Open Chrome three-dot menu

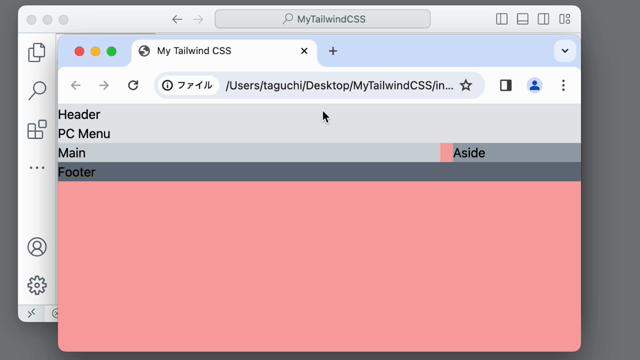(x=563, y=85)
